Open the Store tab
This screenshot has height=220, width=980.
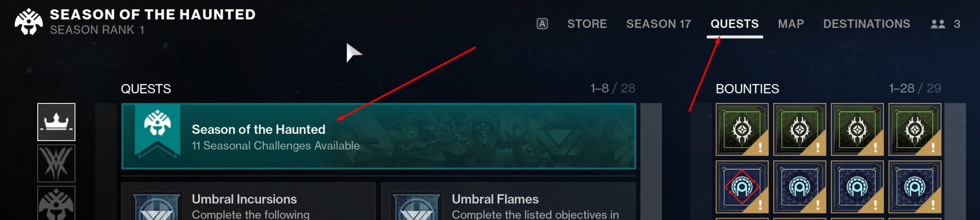coord(587,24)
